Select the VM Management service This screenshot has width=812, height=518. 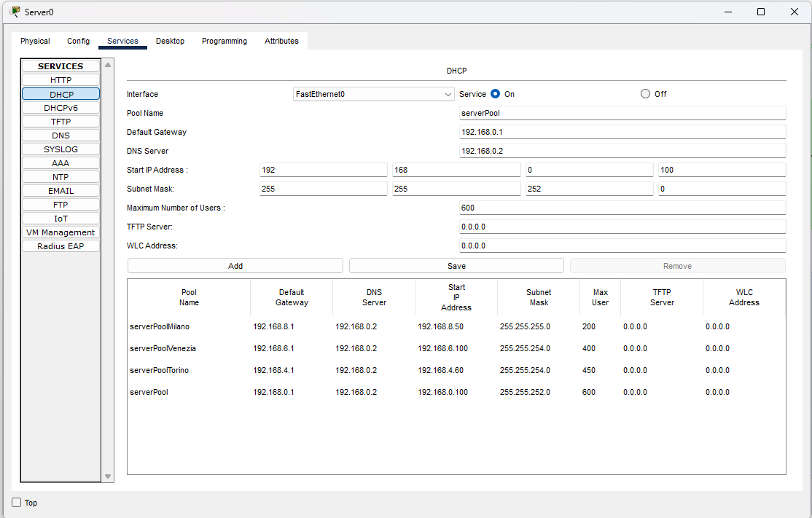coord(60,232)
